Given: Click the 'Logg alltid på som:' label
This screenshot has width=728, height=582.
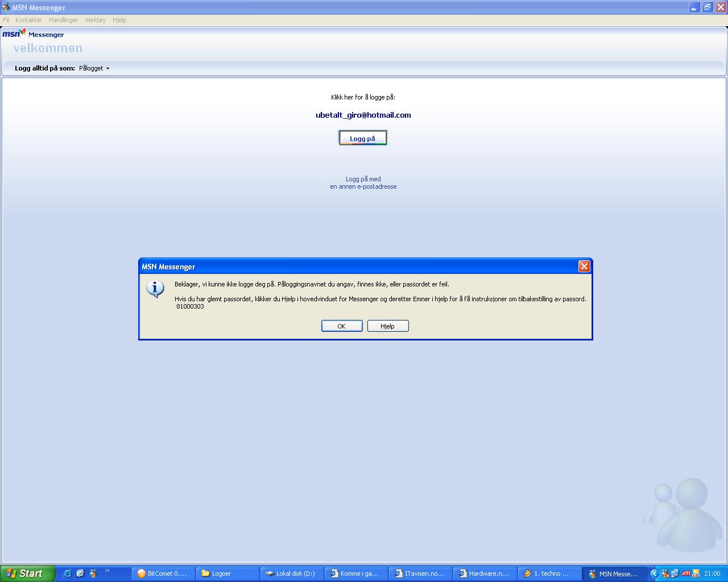Looking at the screenshot, I should pos(45,68).
